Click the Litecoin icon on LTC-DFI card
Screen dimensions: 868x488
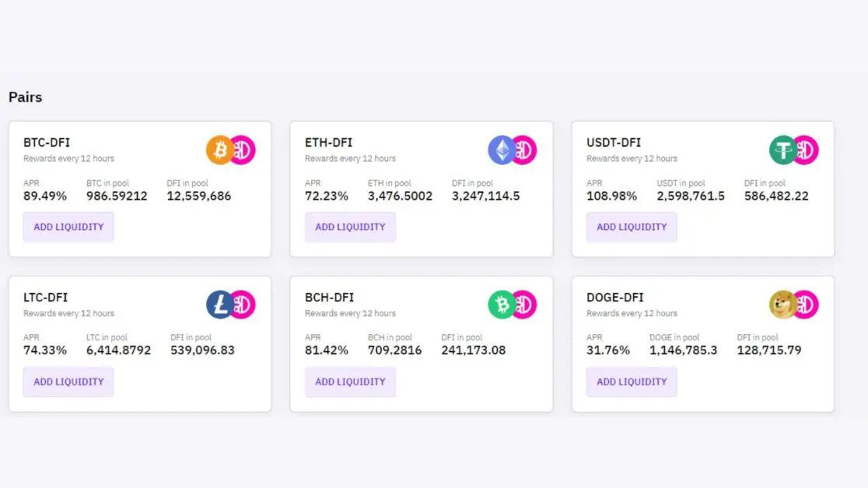(x=220, y=305)
